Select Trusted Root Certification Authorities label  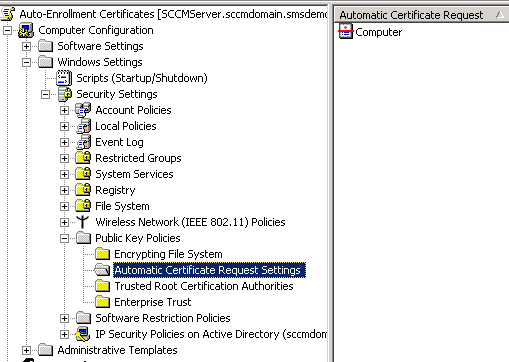pos(204,286)
